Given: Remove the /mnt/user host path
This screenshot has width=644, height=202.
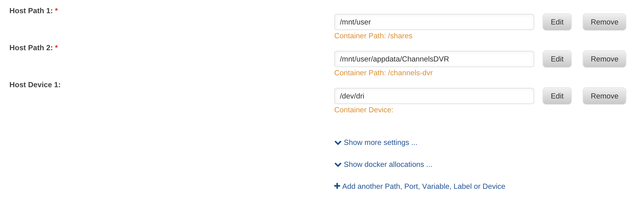Looking at the screenshot, I should (x=604, y=22).
